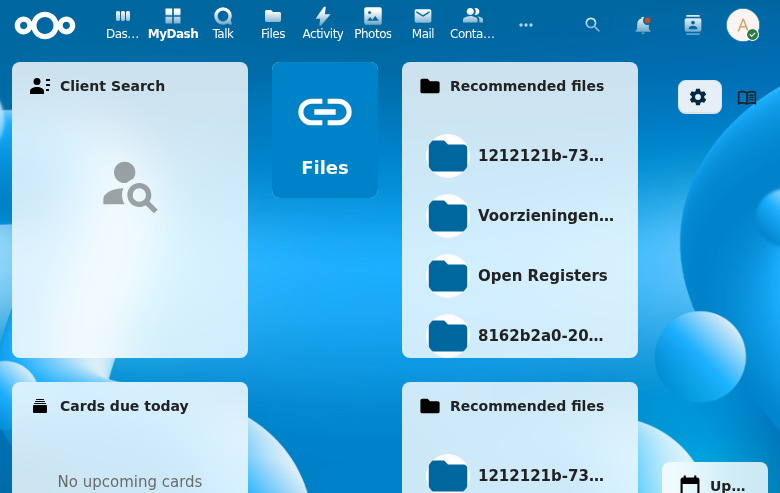780x493 pixels.
Task: Click folder icon of lower Recommended files header
Action: pyautogui.click(x=430, y=406)
